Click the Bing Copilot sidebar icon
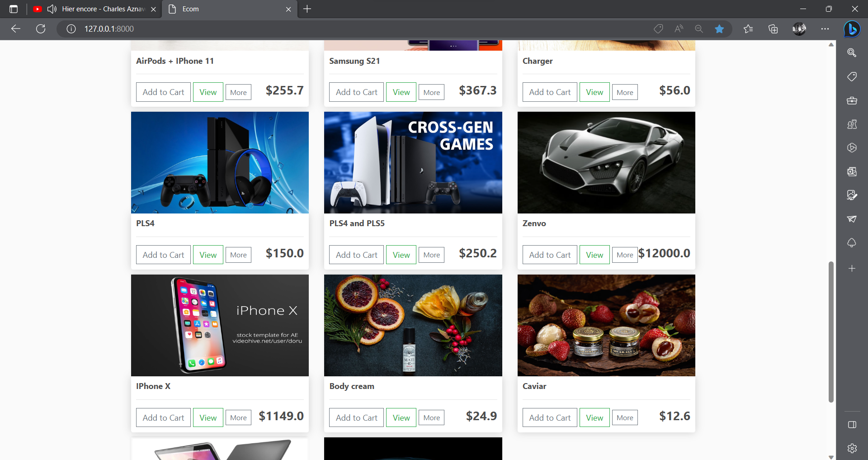Screen dimensions: 868x460 (x=852, y=29)
